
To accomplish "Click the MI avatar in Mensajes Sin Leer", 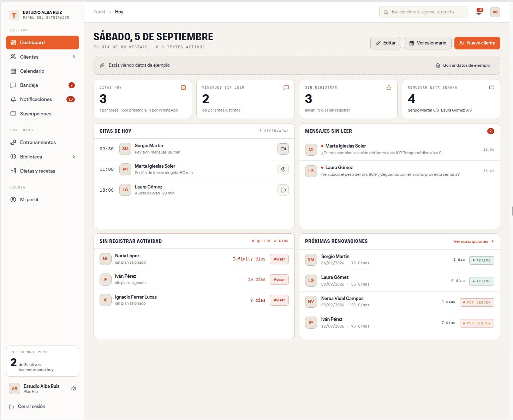I will [x=311, y=150].
